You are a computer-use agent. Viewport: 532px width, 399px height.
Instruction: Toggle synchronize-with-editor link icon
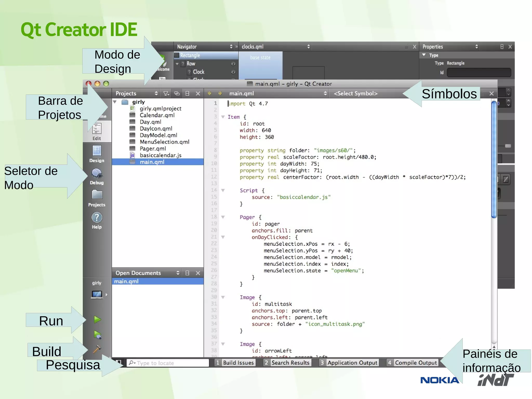click(x=177, y=94)
